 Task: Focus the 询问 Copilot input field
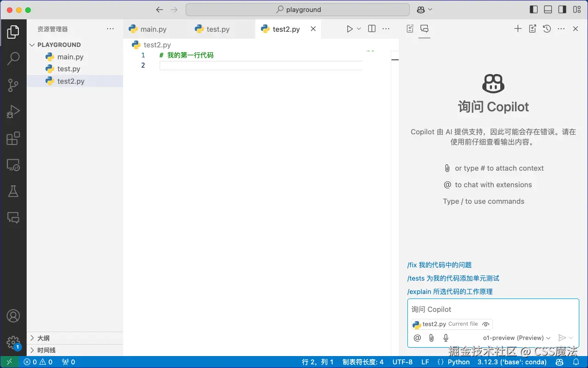(493, 309)
